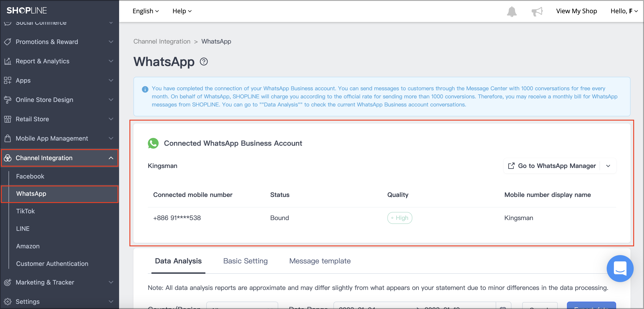This screenshot has width=644, height=309.
Task: Click the Bound status cell
Action: pyautogui.click(x=279, y=218)
